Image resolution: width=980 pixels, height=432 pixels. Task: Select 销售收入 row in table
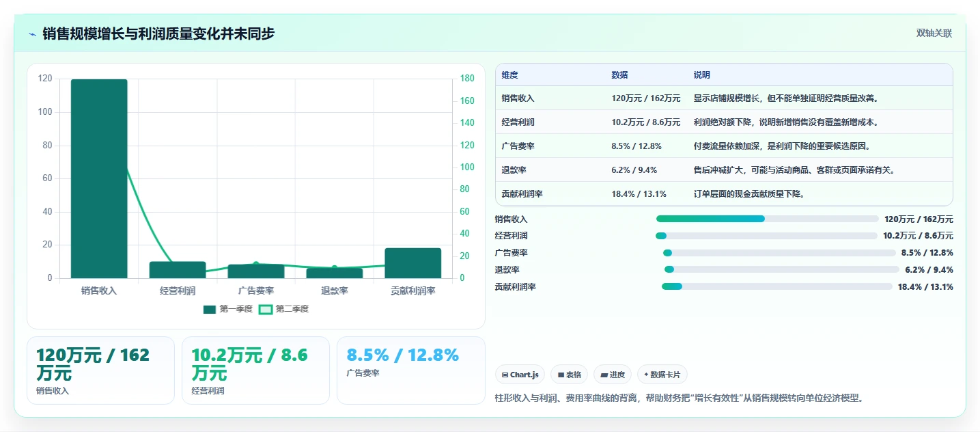point(724,98)
